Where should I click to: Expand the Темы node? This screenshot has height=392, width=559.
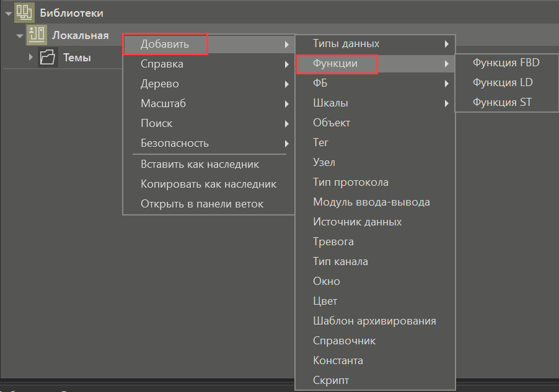point(30,57)
